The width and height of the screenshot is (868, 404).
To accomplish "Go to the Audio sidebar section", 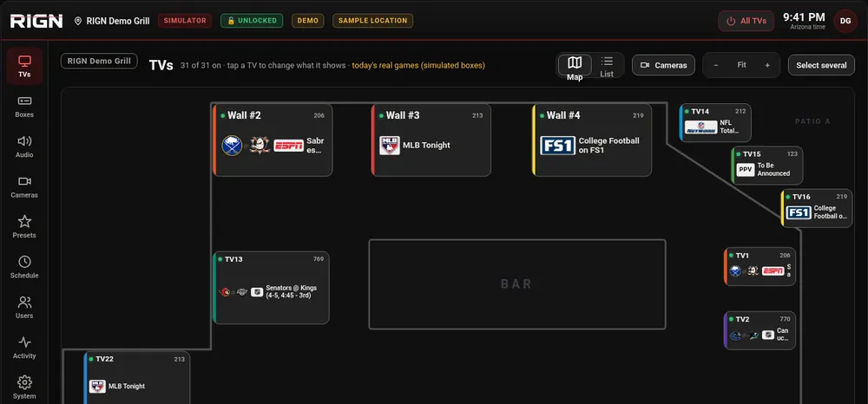I will tap(24, 147).
